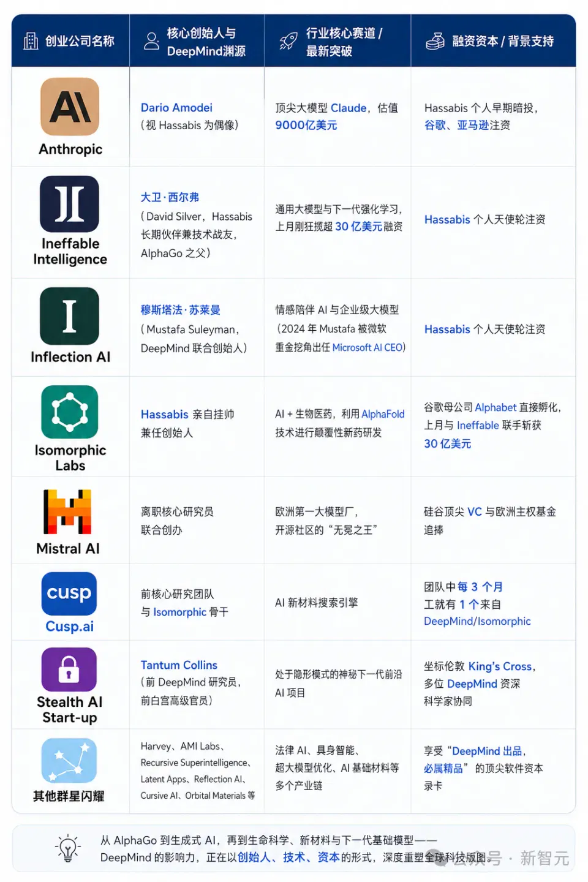Viewport: 588px width, 882px height.
Task: Click the 30 亿美元 text in Ineffable row
Action: point(358,227)
